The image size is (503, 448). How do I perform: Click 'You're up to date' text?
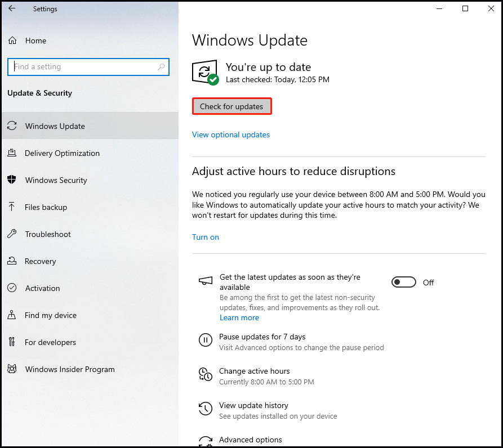(x=268, y=67)
